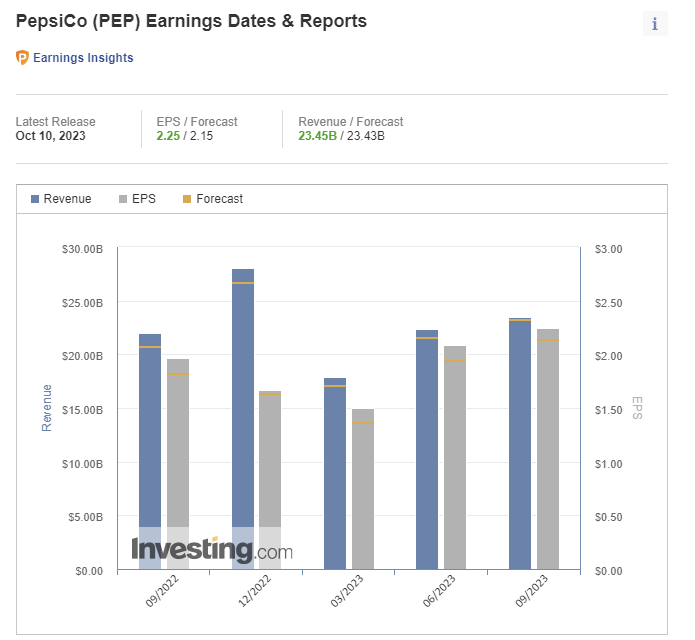The width and height of the screenshot is (695, 640).
Task: Click the $25.00B left axis label
Action: click(x=82, y=303)
